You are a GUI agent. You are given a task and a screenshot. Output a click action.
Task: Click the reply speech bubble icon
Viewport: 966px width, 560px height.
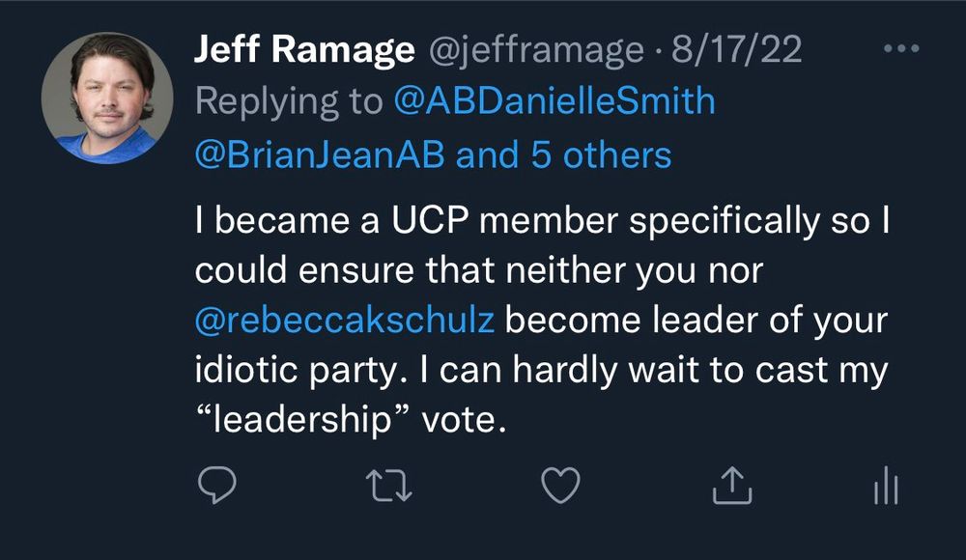(x=217, y=488)
